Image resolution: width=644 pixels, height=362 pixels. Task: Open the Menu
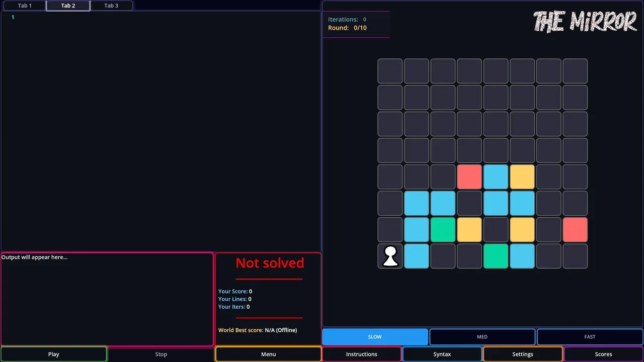click(268, 354)
